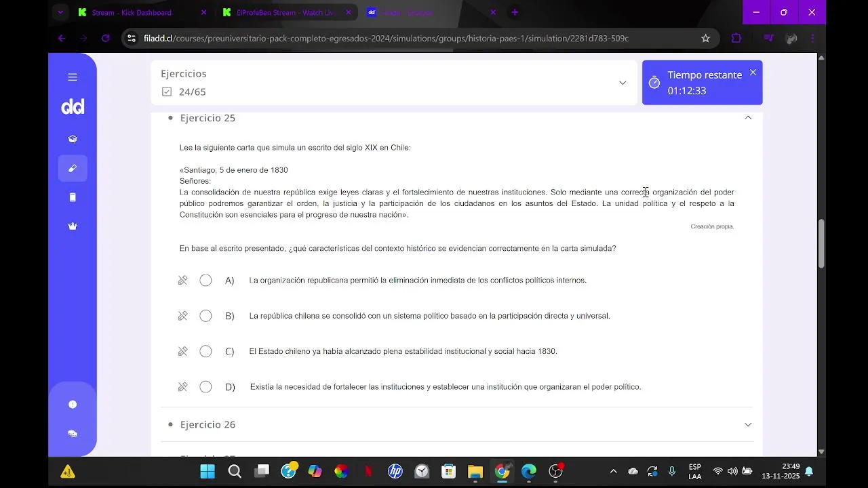Viewport: 868px width, 488px height.
Task: Click the address bar URL
Action: 387,39
